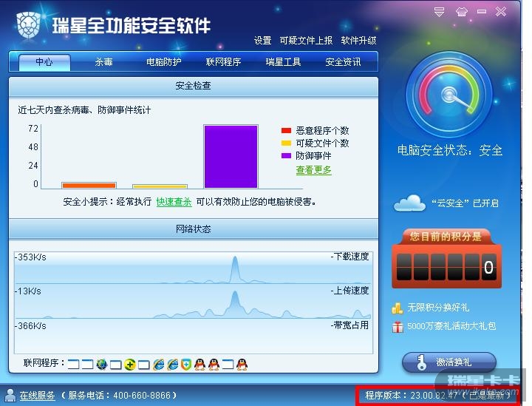Select the green plus 360 icon in networked programs
Screen dimensions: 532x406
[x=129, y=365]
